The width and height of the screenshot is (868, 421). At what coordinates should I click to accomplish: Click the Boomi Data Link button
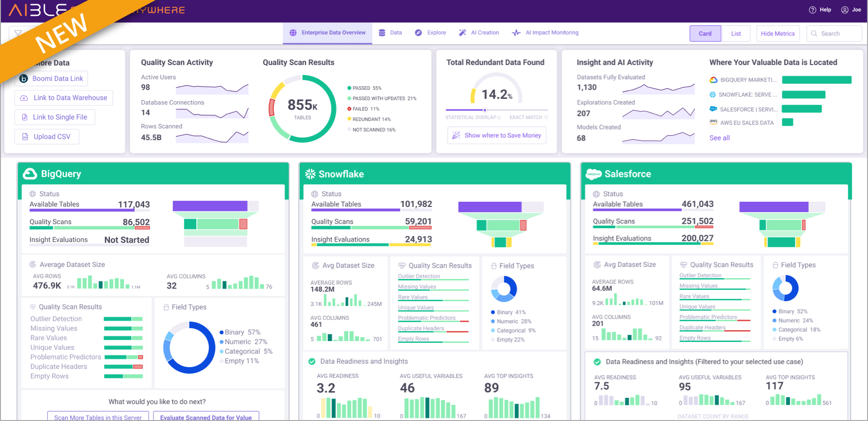point(51,79)
